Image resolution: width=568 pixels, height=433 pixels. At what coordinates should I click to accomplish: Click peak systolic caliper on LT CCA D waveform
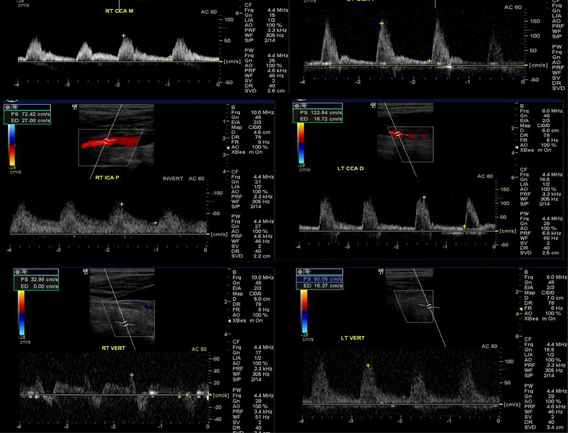(424, 197)
